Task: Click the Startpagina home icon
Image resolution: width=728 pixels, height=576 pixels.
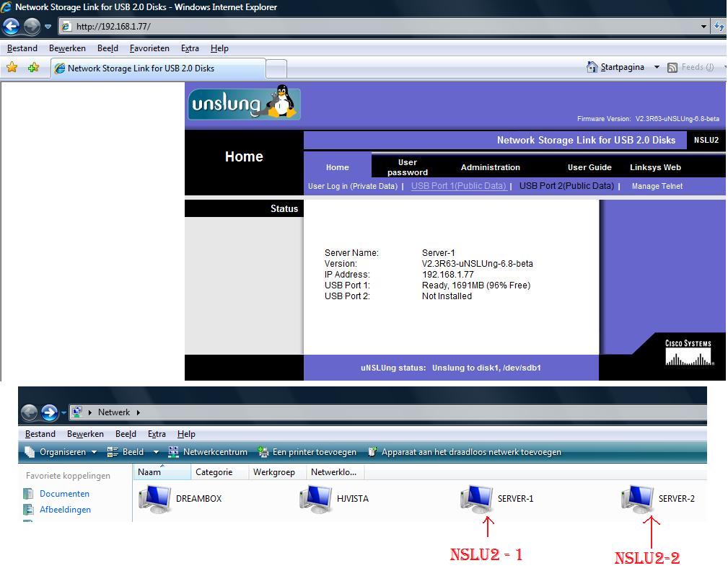Action: click(x=592, y=67)
